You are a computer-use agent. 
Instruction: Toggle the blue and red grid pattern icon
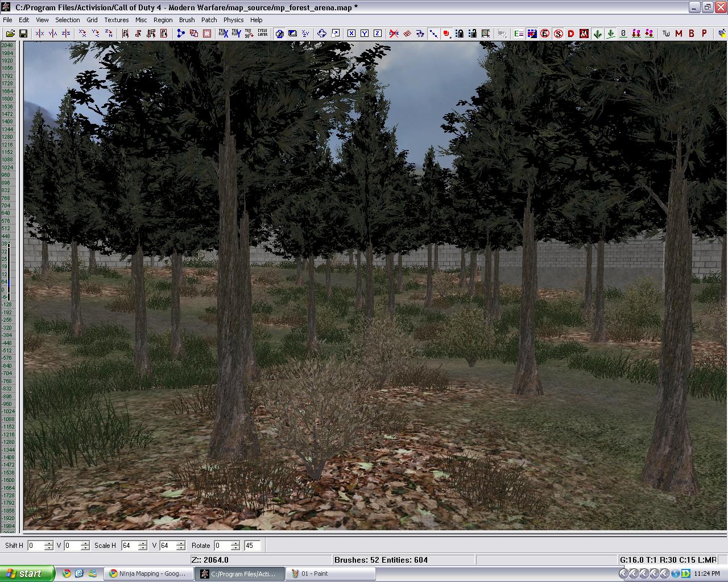click(532, 34)
